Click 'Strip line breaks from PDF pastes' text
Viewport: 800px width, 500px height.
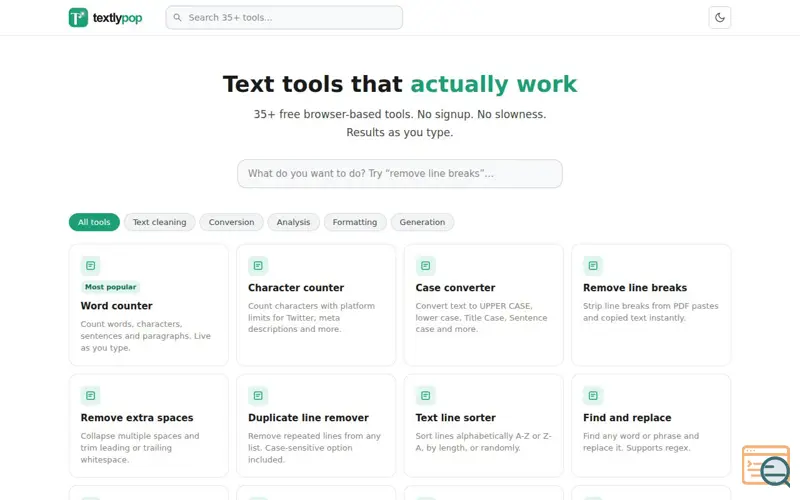[651, 312]
